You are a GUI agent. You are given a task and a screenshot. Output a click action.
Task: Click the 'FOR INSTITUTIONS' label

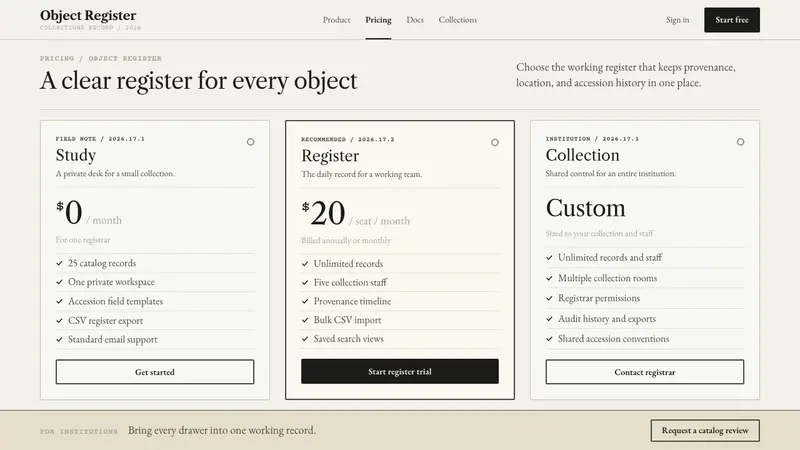coord(79,432)
